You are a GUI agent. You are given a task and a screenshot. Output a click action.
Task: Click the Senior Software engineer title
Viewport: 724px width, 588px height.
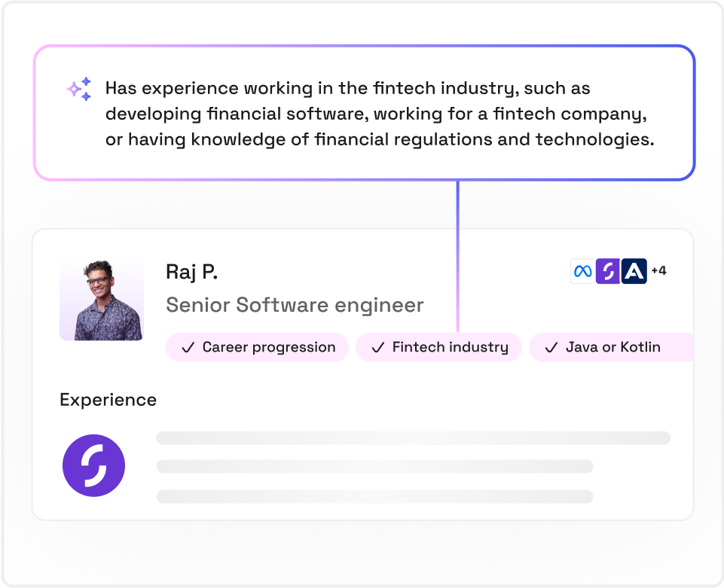tap(295, 305)
